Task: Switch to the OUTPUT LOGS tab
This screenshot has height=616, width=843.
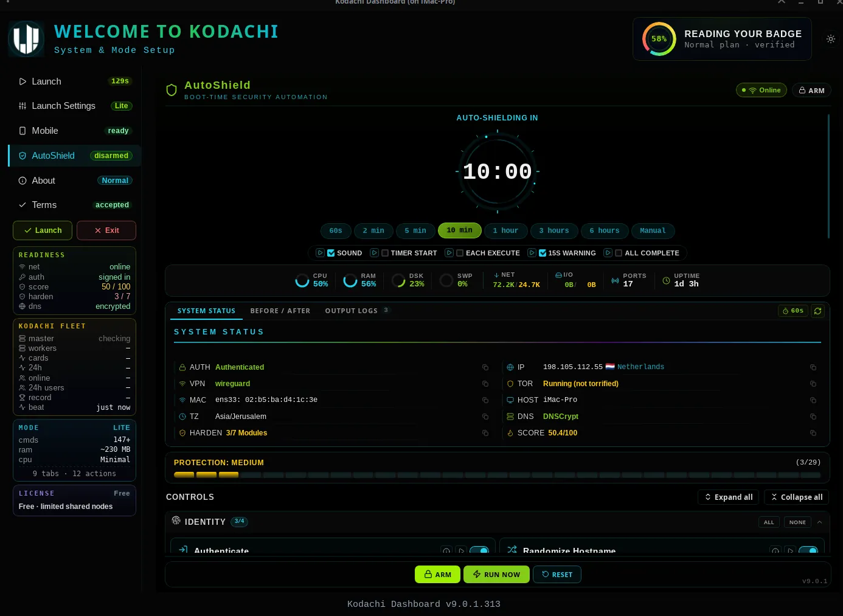Action: click(x=356, y=311)
